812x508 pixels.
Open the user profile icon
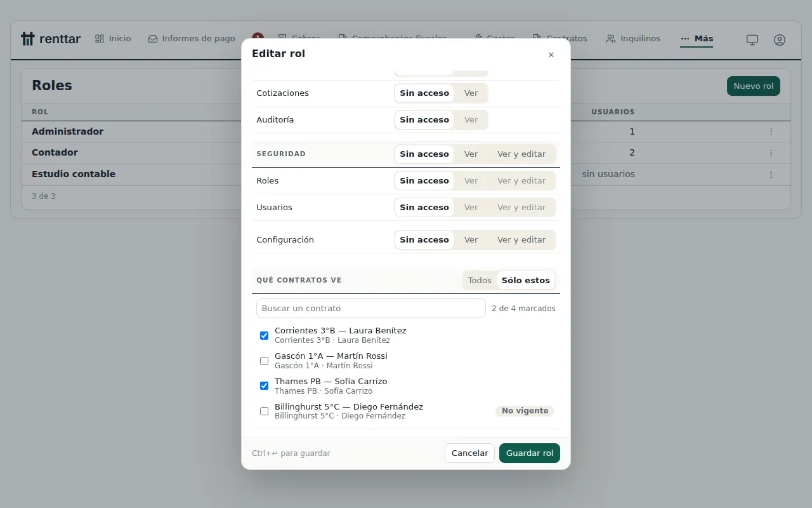(780, 40)
